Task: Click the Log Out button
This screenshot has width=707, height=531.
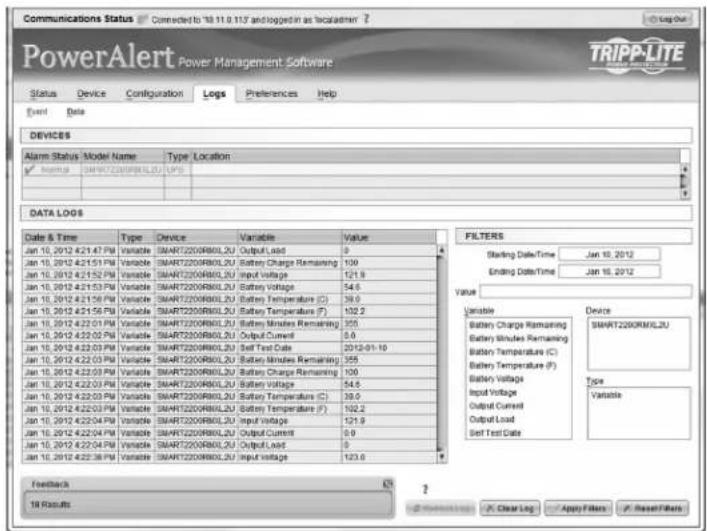Action: pyautogui.click(x=667, y=19)
